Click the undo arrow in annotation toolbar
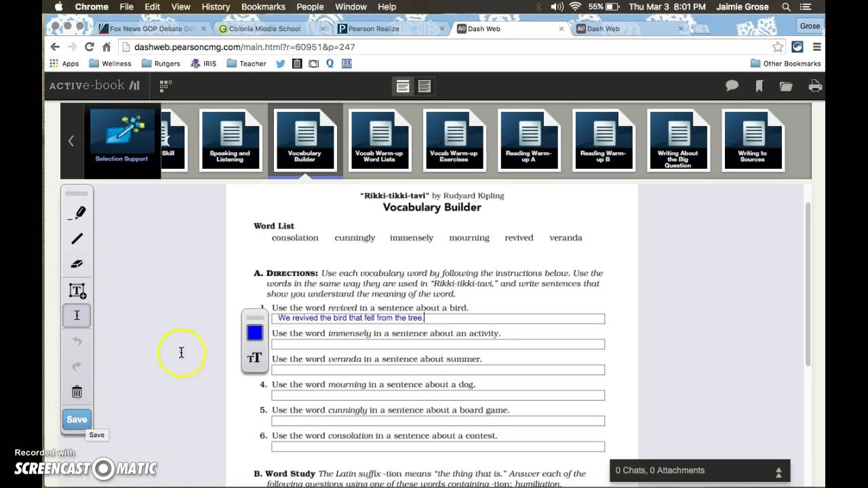This screenshot has width=868, height=488. coord(77,341)
